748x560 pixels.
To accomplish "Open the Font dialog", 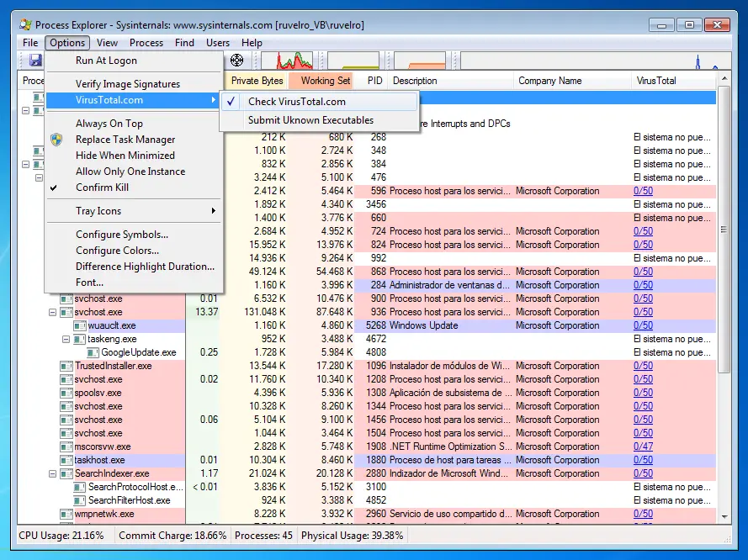I will pos(134,283).
